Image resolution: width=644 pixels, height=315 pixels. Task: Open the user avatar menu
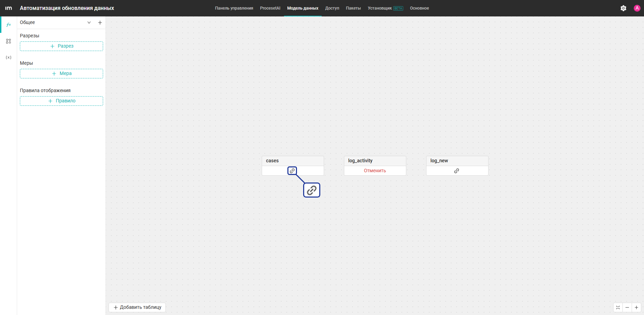[637, 8]
